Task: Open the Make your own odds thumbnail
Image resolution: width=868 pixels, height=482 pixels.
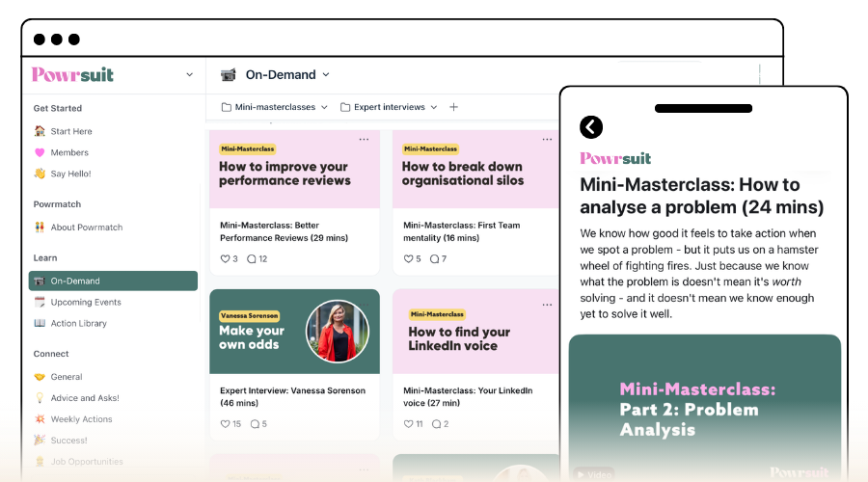Action: pyautogui.click(x=294, y=331)
